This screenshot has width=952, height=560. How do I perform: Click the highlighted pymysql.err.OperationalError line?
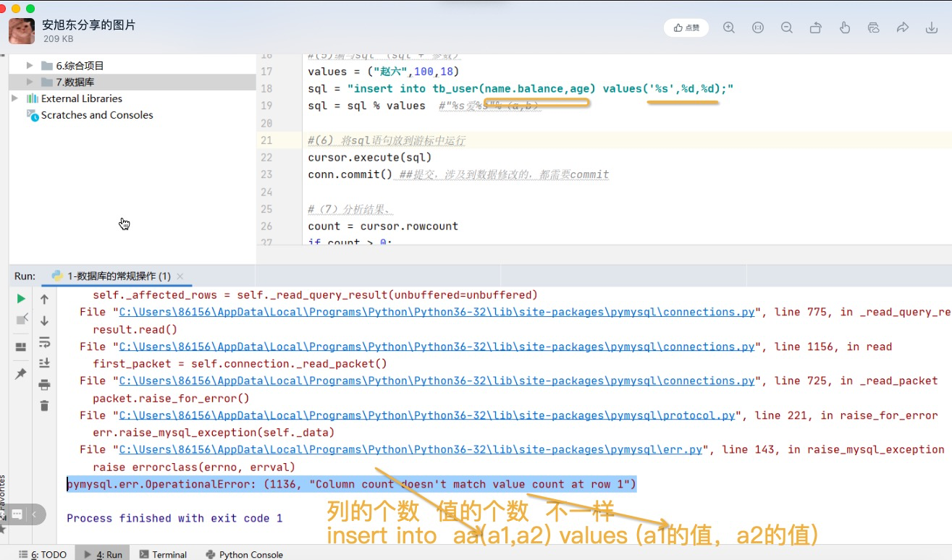[351, 484]
